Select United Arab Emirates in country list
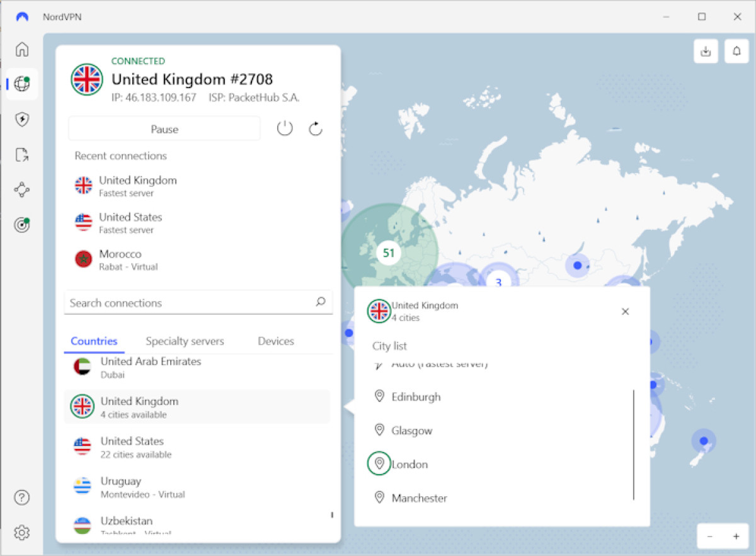The width and height of the screenshot is (756, 556). pyautogui.click(x=197, y=367)
